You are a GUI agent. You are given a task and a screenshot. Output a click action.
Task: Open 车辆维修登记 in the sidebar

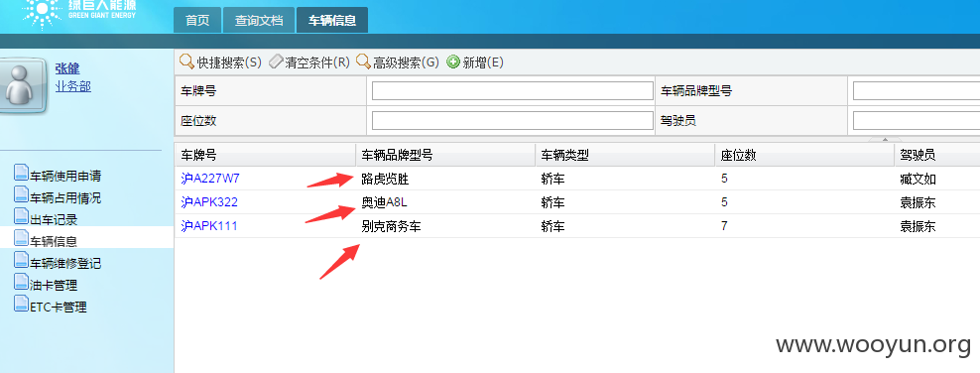[65, 264]
